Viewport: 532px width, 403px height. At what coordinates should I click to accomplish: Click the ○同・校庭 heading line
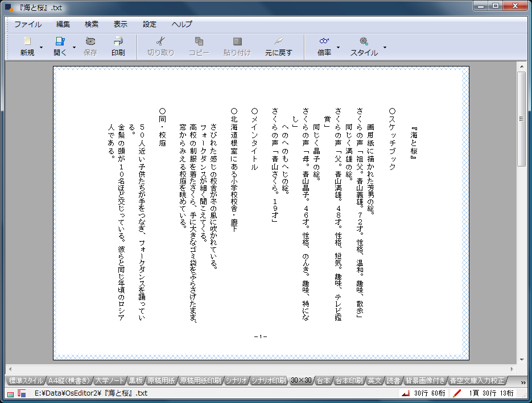163,127
